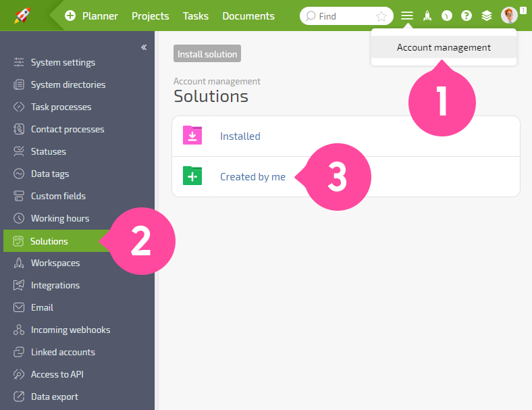Screen dimensions: 532x410
Task: Open System settings in the sidebar
Action: (63, 62)
